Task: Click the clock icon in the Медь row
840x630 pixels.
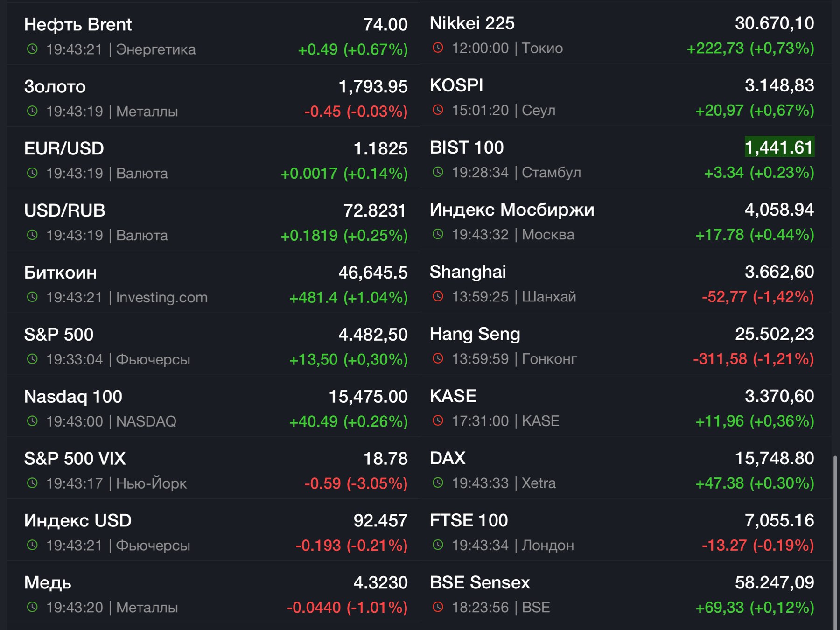Action: 32,607
